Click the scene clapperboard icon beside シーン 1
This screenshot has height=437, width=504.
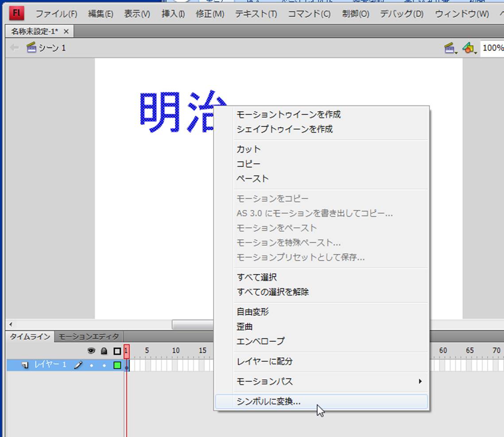pyautogui.click(x=31, y=48)
